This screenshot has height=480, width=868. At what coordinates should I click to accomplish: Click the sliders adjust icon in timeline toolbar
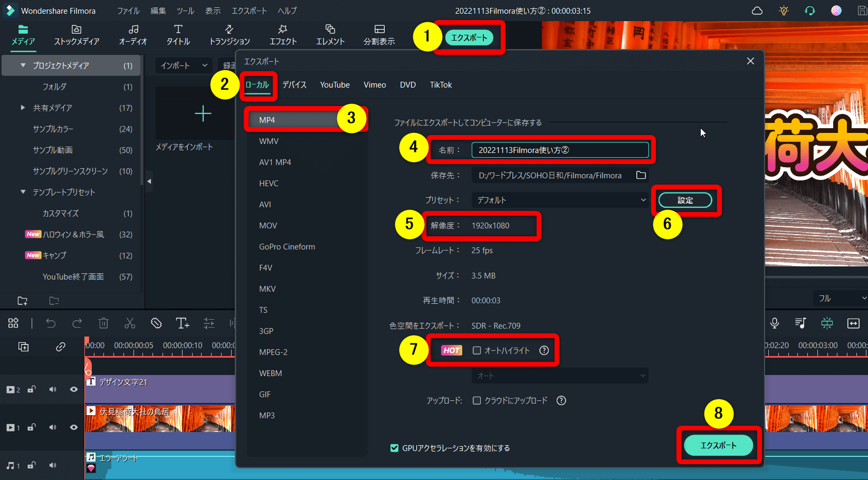[209, 323]
